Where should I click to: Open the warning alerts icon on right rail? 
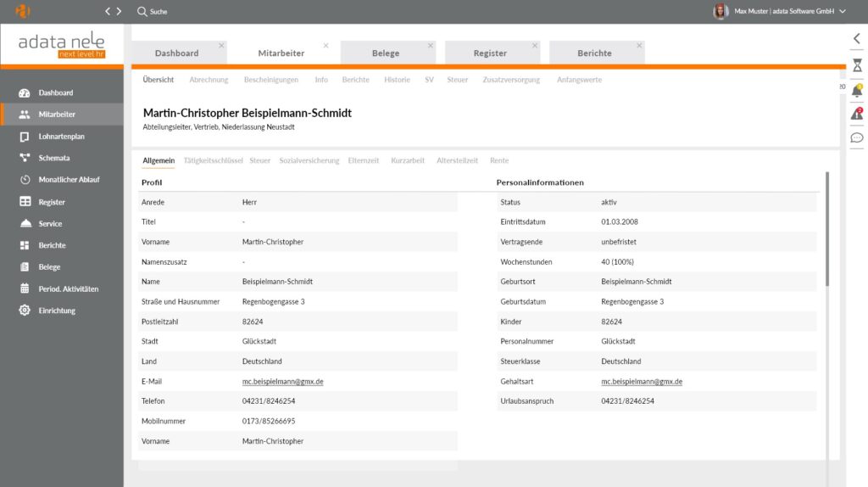click(857, 114)
